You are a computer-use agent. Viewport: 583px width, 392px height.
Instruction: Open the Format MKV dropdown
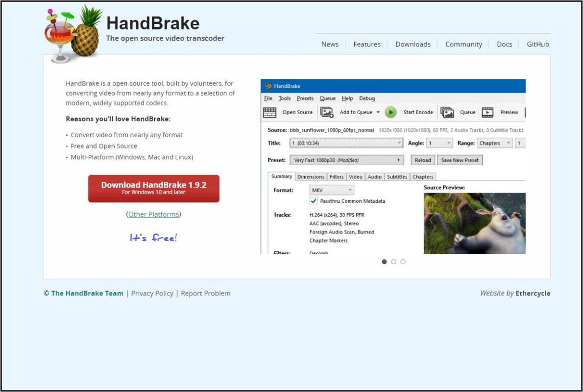[x=332, y=190]
